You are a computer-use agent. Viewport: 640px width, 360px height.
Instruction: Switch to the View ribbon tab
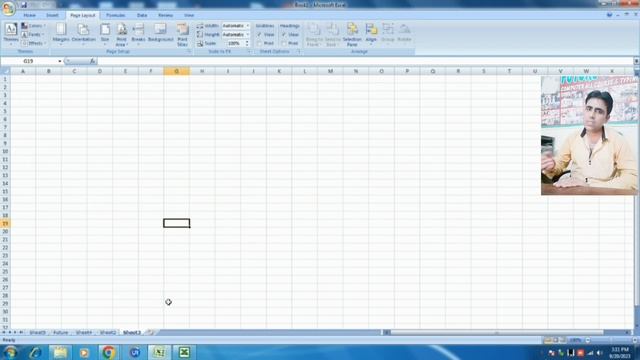[x=189, y=15]
